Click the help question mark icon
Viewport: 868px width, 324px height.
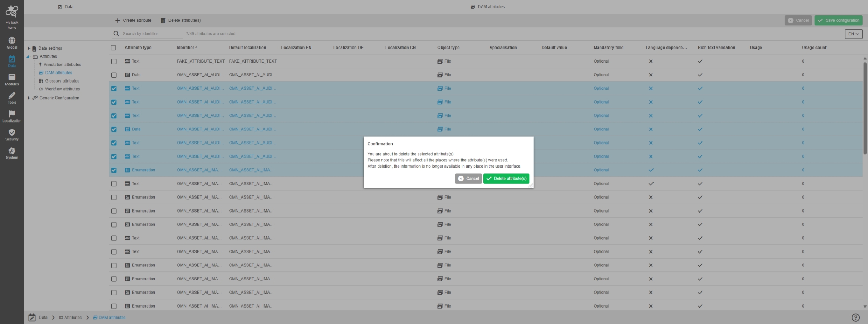pos(855,318)
